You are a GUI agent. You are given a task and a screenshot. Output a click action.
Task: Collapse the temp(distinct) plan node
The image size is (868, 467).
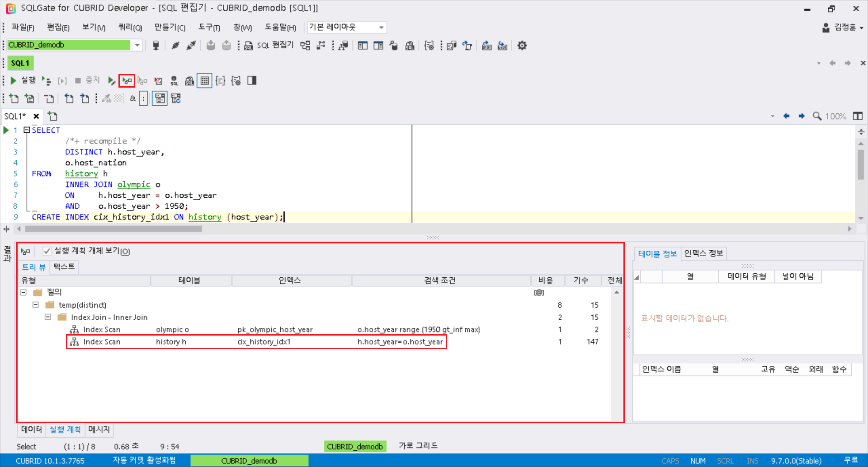point(36,305)
